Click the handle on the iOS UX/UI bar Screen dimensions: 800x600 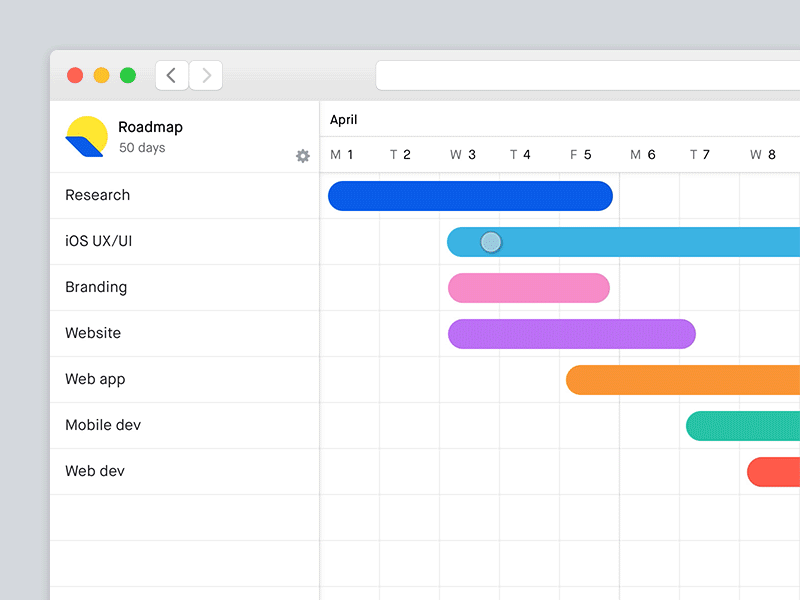click(491, 242)
